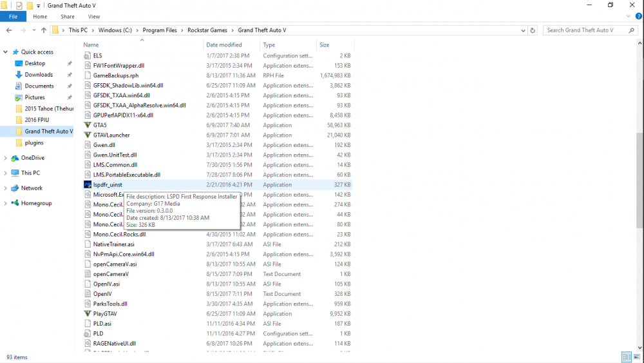Select the GTAVLauncher application icon

88,135
